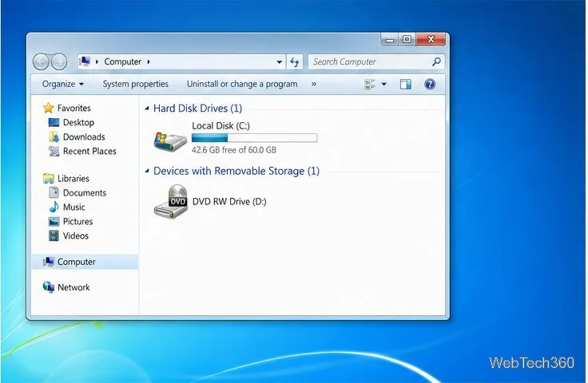Viewport: 588px width, 383px height.
Task: Show more toolbar commands chevron
Action: [x=314, y=85]
